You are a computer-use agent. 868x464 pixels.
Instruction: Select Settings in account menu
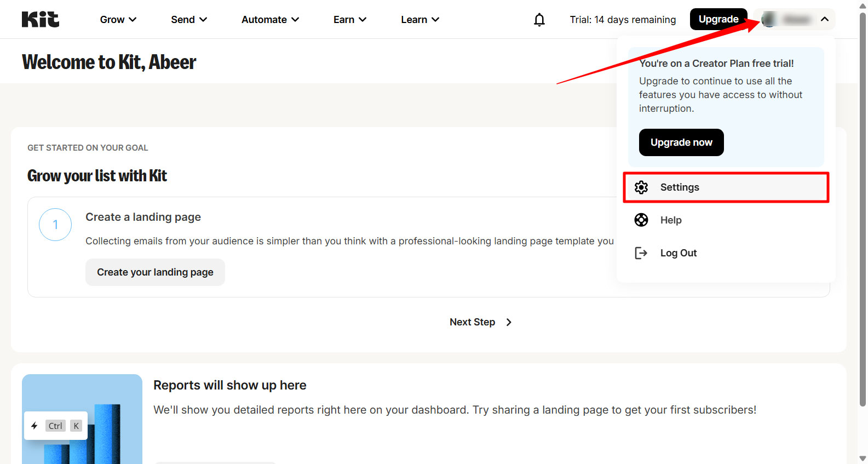[726, 187]
